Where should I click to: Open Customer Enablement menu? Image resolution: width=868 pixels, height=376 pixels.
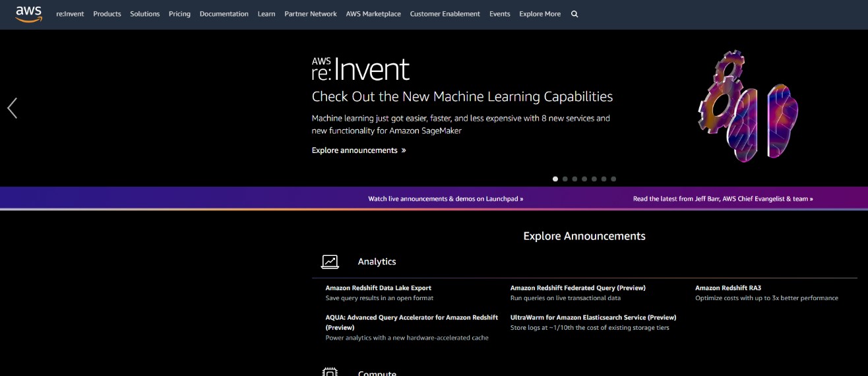[x=445, y=14]
